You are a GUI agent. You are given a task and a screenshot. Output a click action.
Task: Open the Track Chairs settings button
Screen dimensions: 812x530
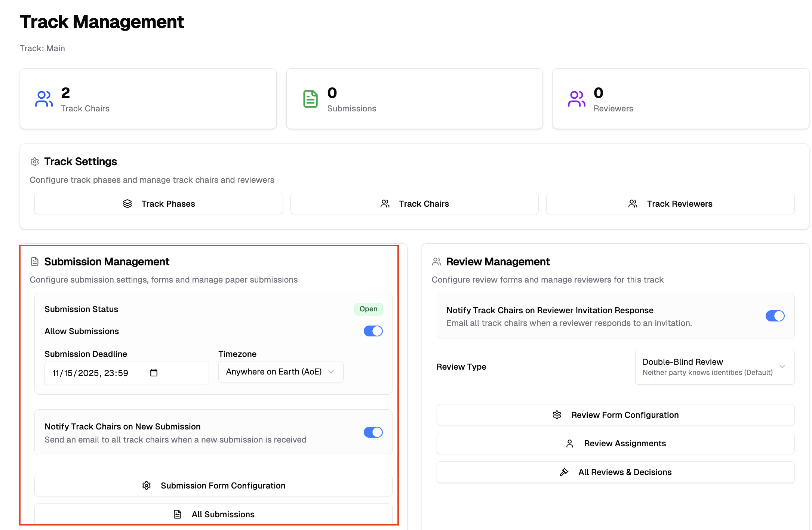coord(414,204)
